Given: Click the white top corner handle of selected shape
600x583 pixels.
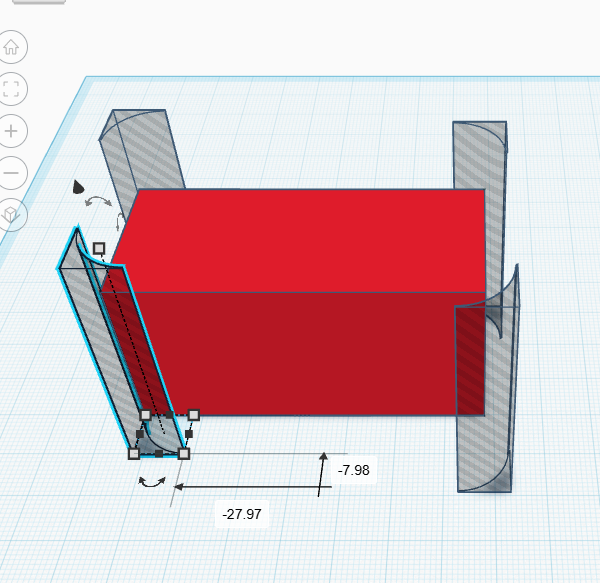Looking at the screenshot, I should point(99,248).
